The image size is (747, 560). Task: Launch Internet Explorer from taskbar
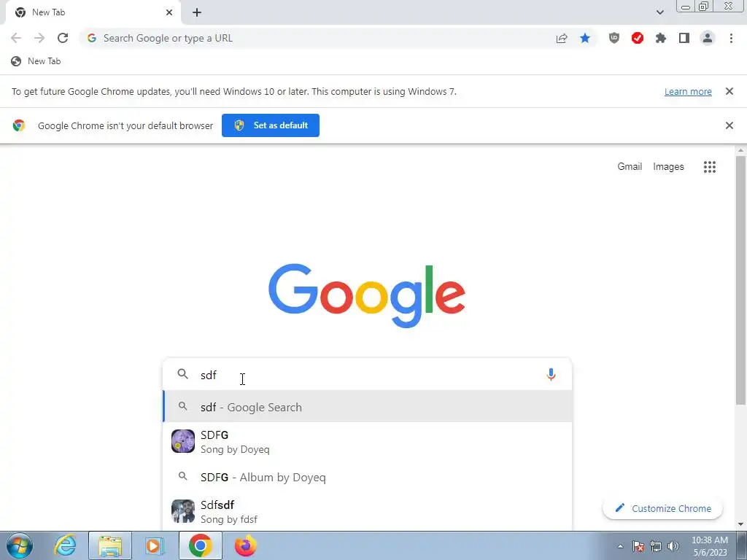tap(65, 545)
